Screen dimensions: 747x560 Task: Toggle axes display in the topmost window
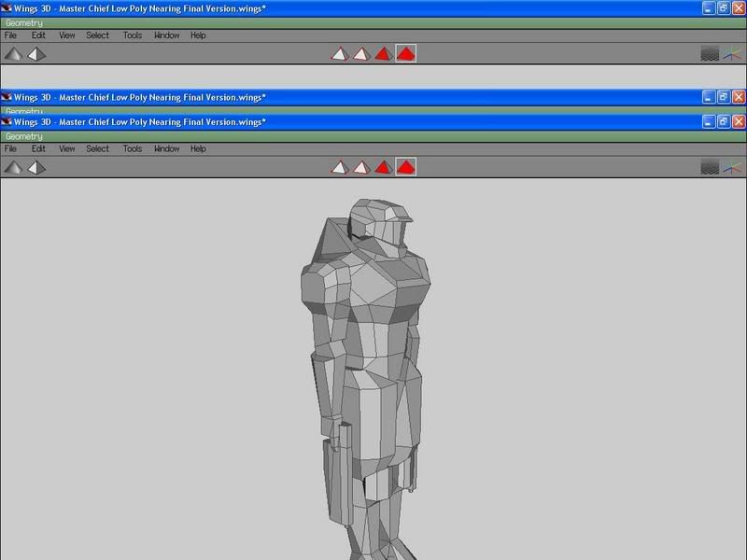tap(732, 54)
